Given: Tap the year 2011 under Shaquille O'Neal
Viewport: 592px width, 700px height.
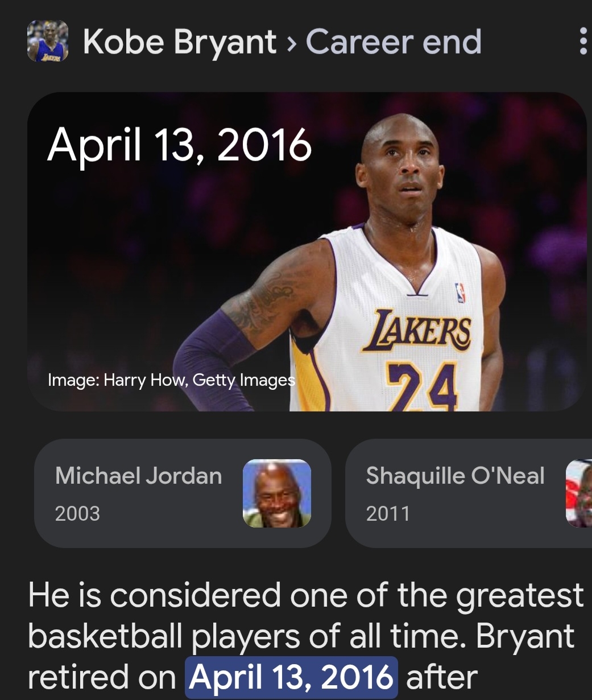Looking at the screenshot, I should point(388,513).
